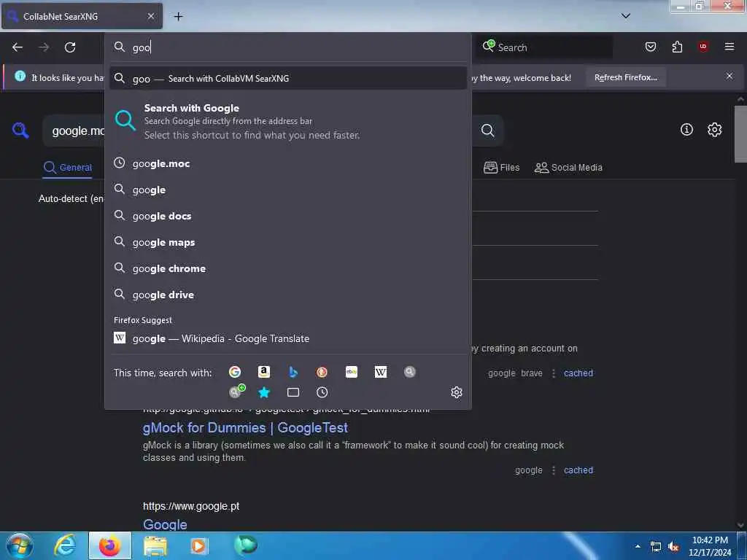Pick suggestion 'google docs'
Viewport: 747px width, 560px height.
[287, 216]
